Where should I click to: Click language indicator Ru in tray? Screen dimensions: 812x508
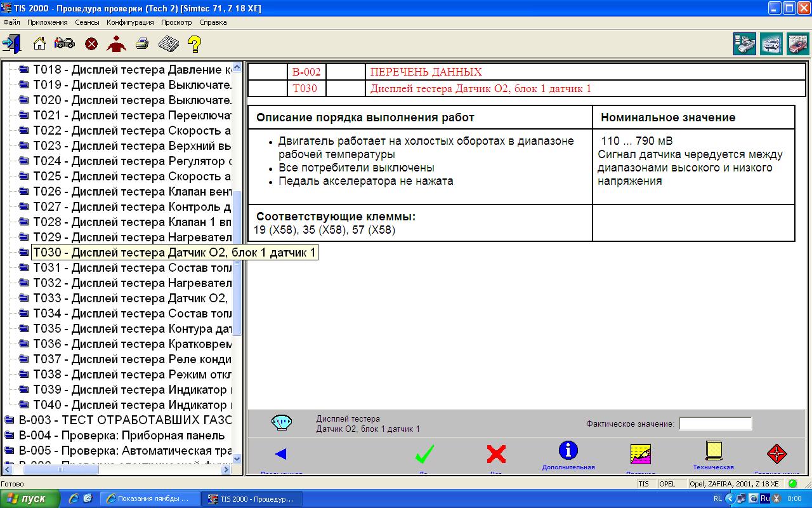765,498
